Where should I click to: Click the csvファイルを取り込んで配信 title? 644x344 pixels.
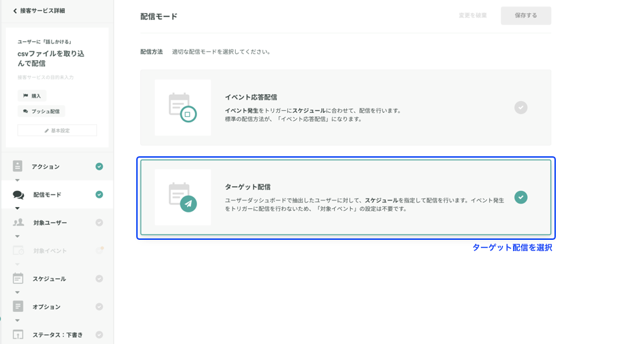[x=51, y=59]
